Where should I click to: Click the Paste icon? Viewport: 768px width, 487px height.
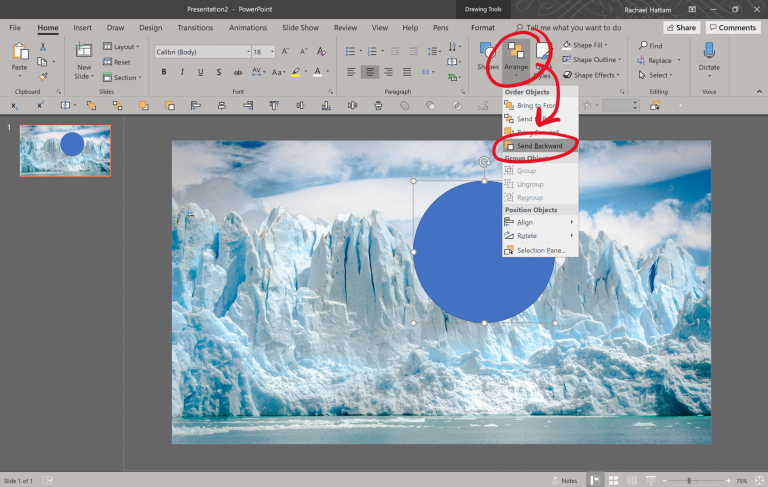[19, 55]
